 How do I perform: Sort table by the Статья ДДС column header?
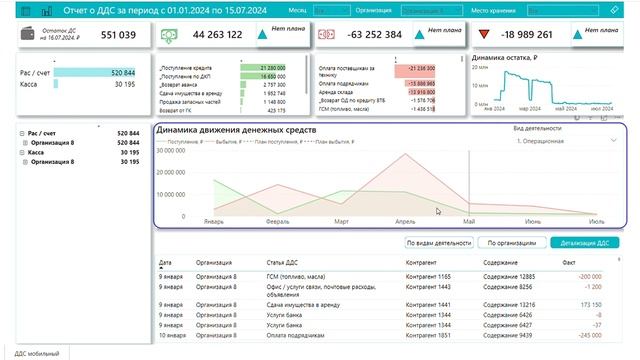[x=282, y=262]
